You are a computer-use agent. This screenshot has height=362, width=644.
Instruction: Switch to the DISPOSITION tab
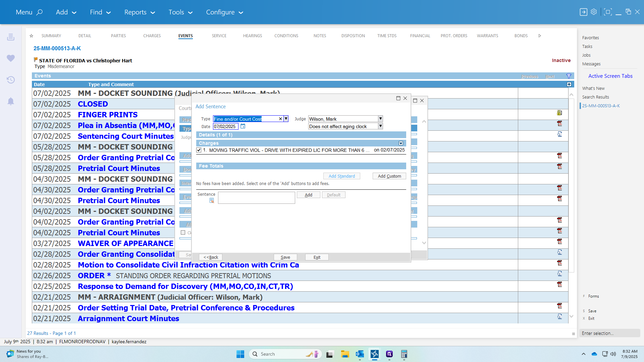353,36
